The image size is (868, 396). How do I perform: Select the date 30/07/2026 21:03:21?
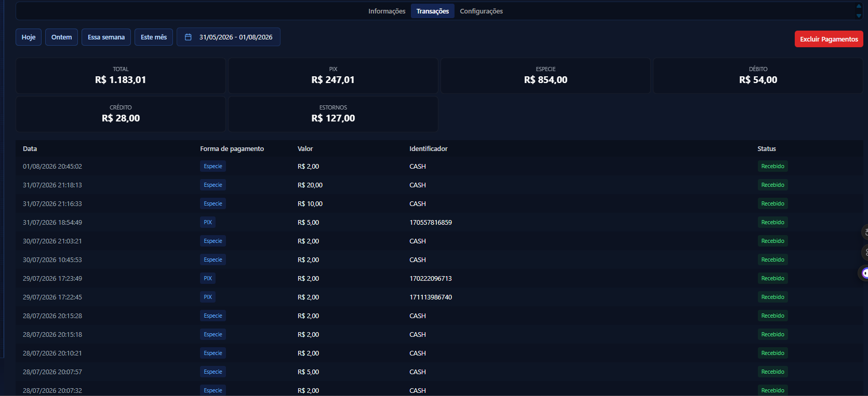(52, 241)
